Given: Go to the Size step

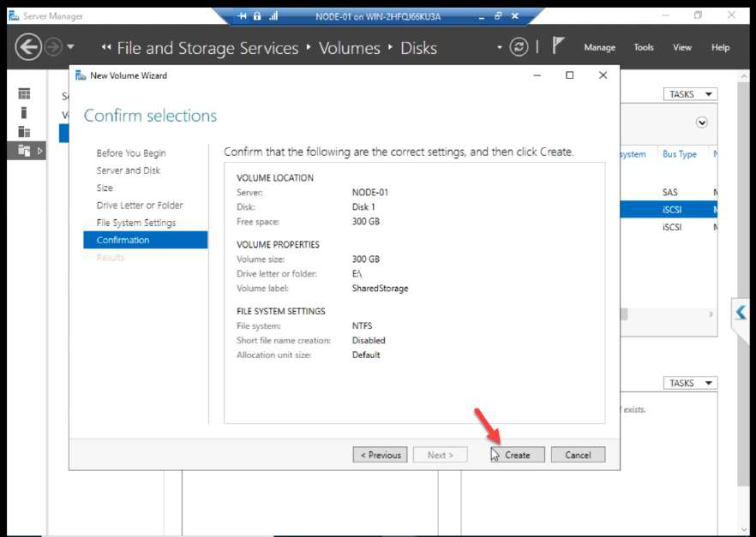Looking at the screenshot, I should coord(105,188).
